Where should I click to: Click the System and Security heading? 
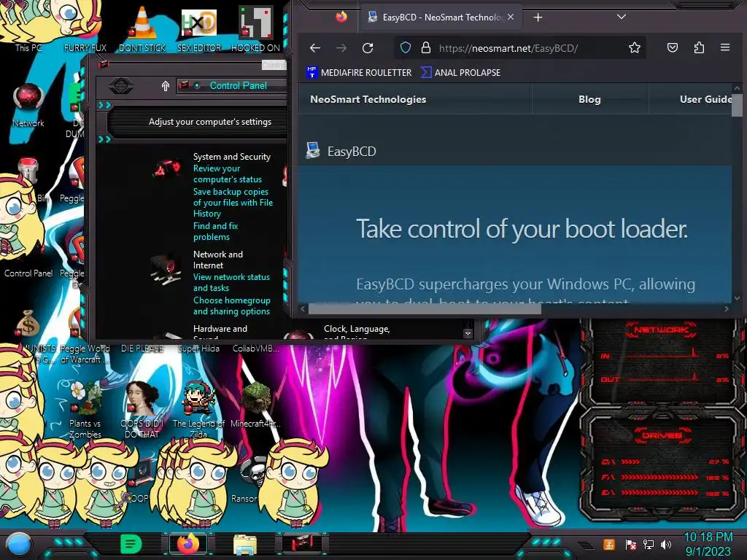coord(231,157)
